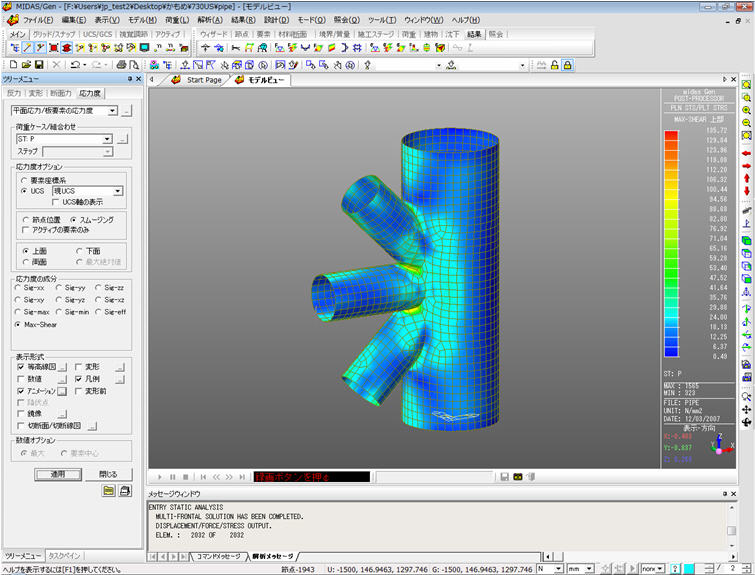Click the yellow folder icon below Apply button

109,491
